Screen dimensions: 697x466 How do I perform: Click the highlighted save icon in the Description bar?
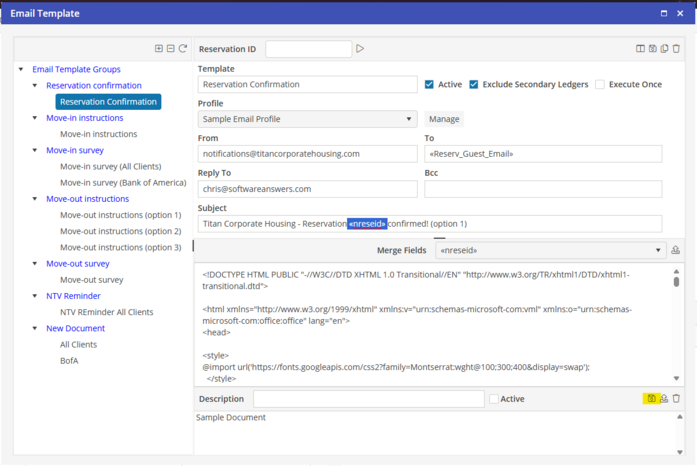651,399
